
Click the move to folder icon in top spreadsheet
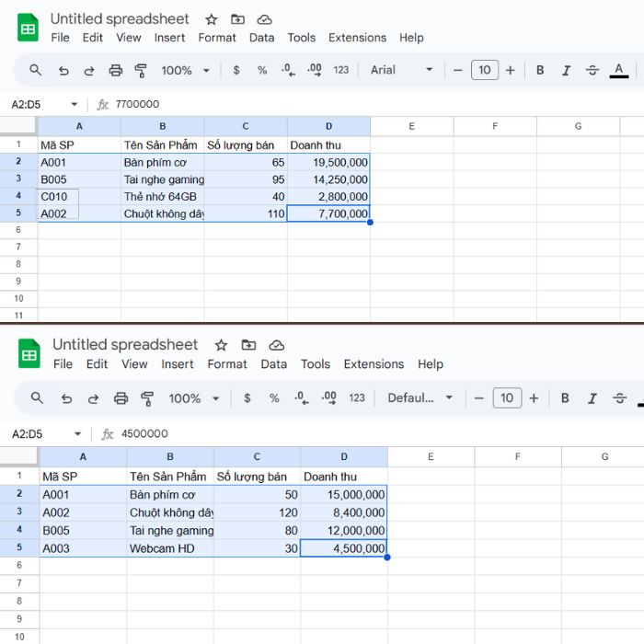click(x=237, y=19)
